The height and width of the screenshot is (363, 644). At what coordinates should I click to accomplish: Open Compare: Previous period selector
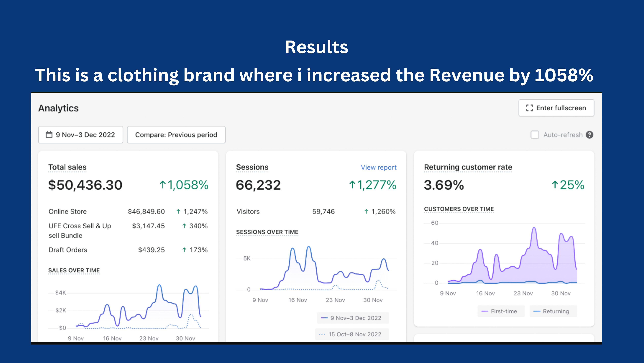(176, 135)
